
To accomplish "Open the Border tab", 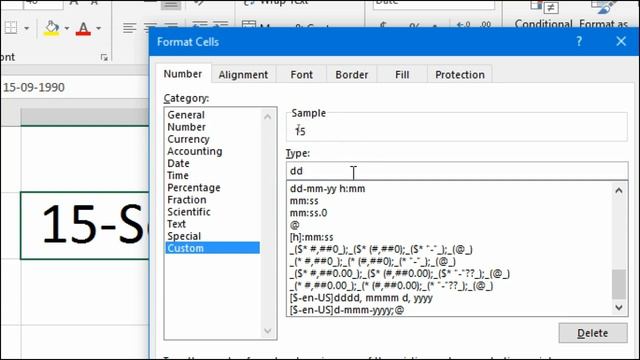I will 352,75.
